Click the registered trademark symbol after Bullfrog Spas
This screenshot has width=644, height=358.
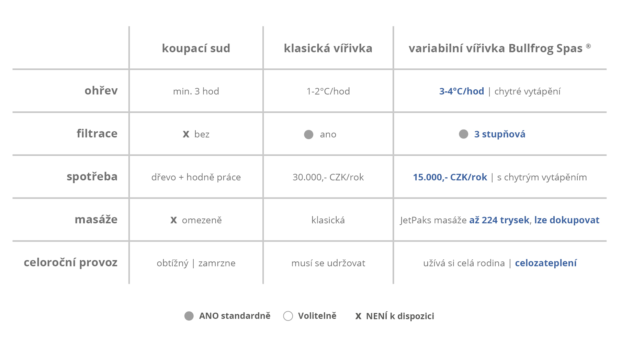pyautogui.click(x=588, y=46)
